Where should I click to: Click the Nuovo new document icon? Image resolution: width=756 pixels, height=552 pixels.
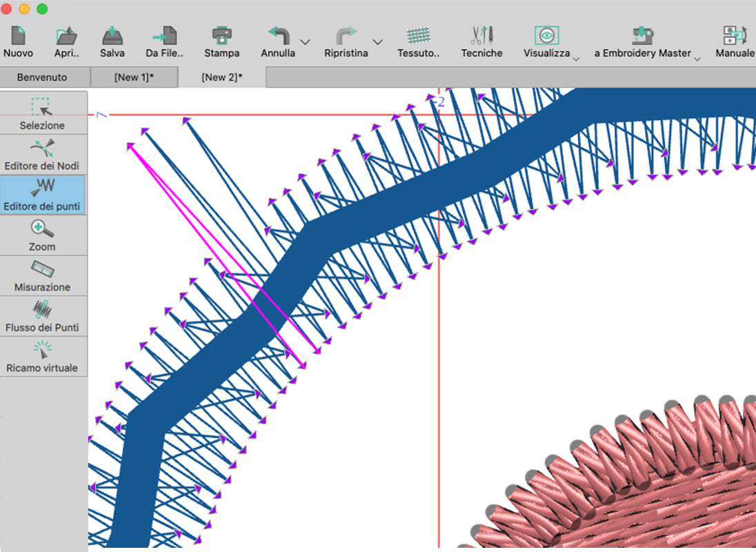click(18, 36)
